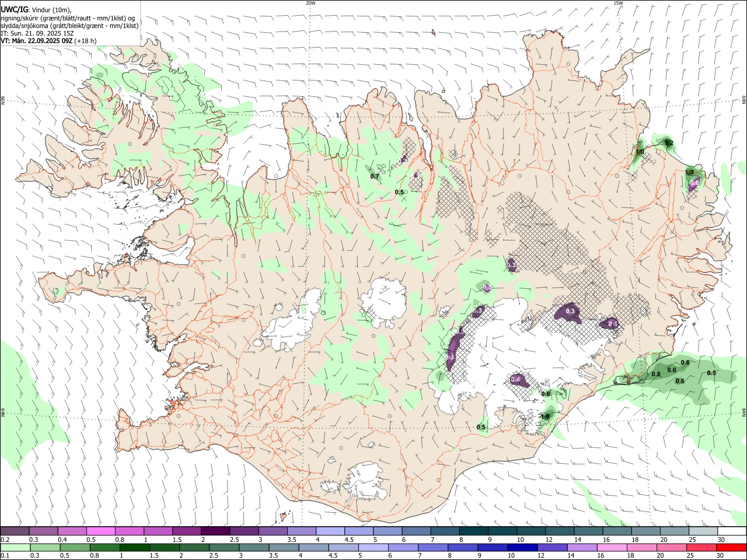Pick the top row swatch between 18 and 20
Image resolution: width=747 pixels, height=560 pixels.
pyautogui.click(x=645, y=531)
